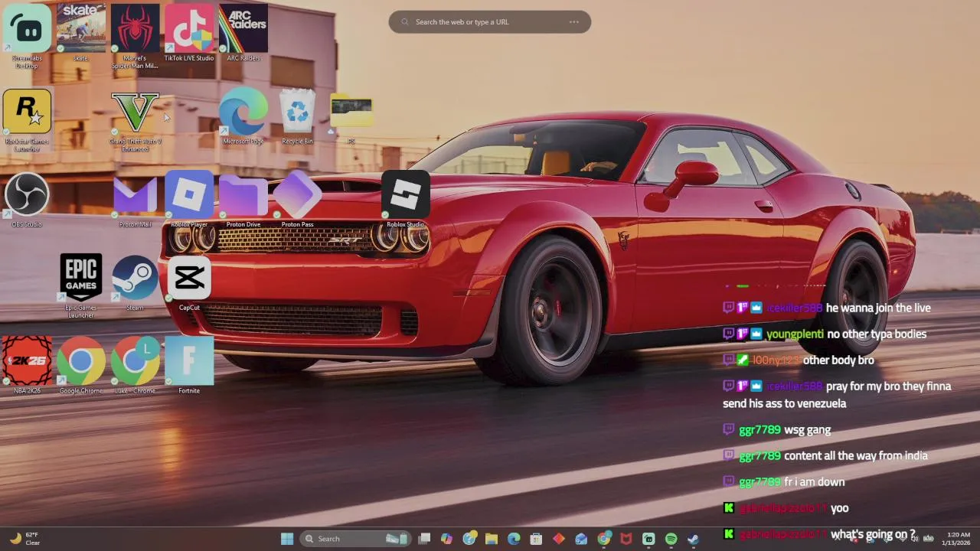Open File Explorer from the taskbar

tap(492, 539)
